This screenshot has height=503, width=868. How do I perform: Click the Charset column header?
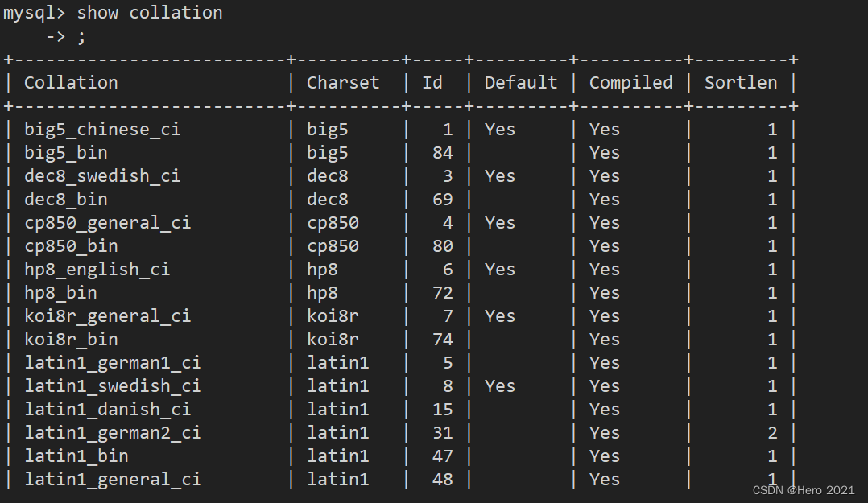tap(343, 82)
